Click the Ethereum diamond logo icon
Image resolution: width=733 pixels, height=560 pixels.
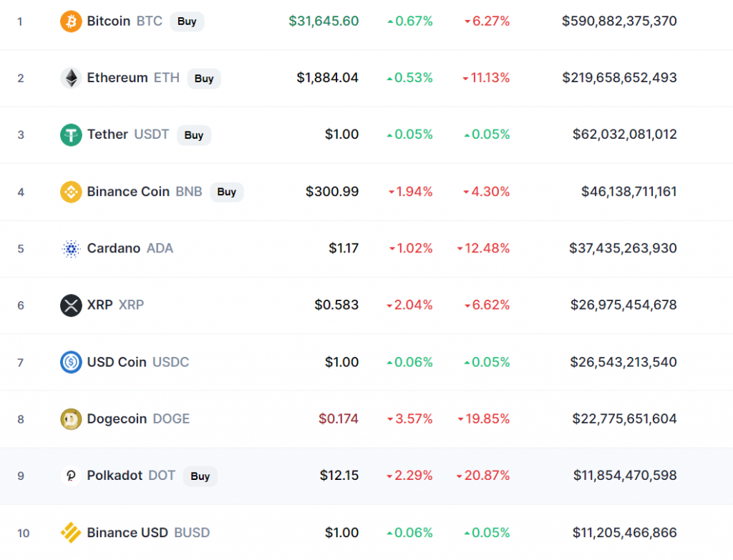click(x=71, y=78)
